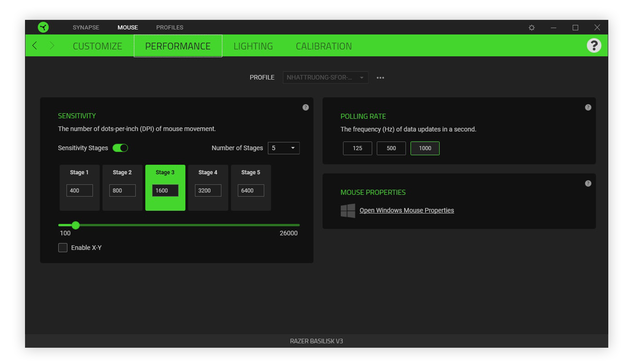Open the Number of Stages dropdown

[x=284, y=148]
